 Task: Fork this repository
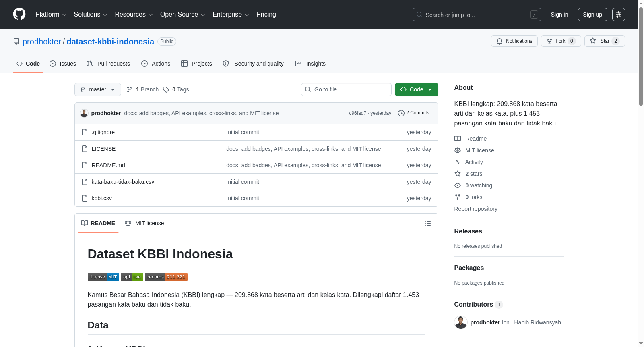(561, 41)
